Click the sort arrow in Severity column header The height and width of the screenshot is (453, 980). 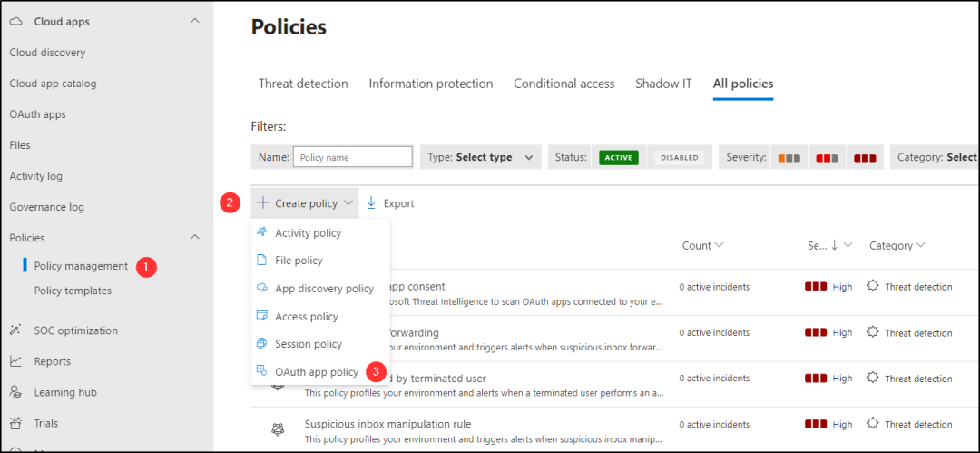click(835, 245)
